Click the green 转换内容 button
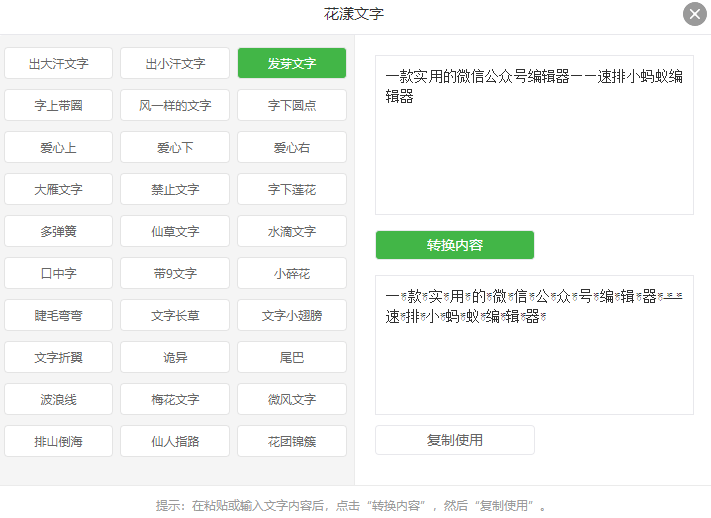711x518 pixels. (454, 245)
